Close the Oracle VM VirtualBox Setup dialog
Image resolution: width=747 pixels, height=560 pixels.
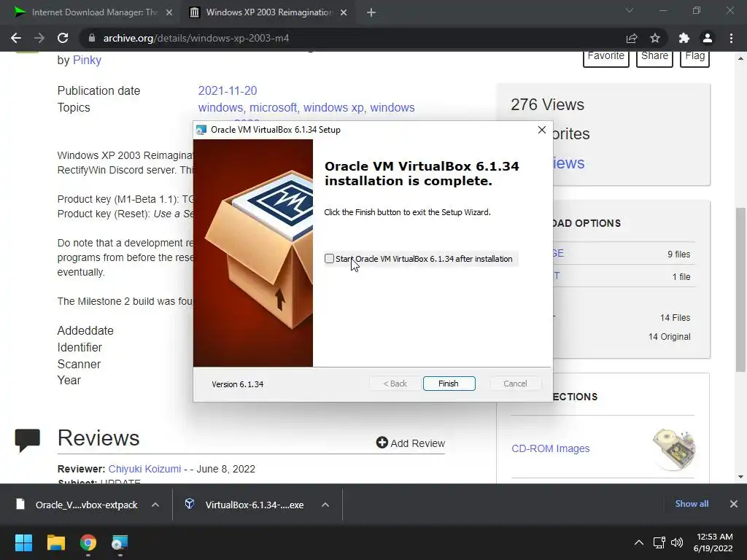tap(542, 130)
